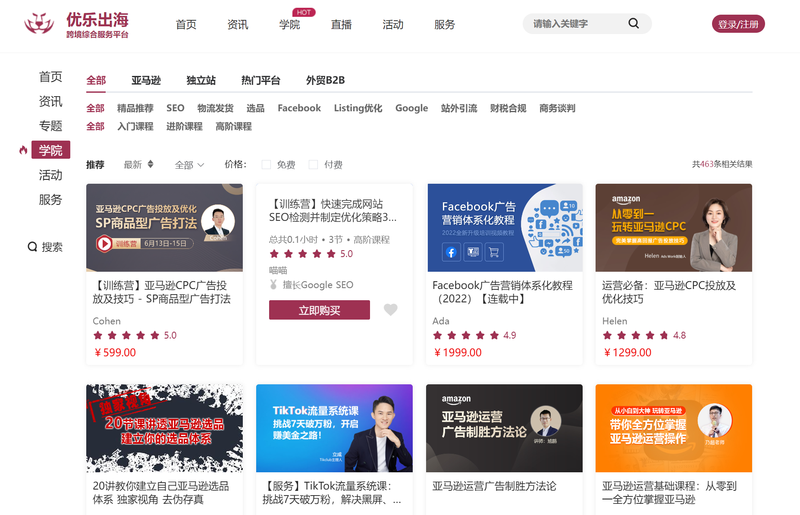The width and height of the screenshot is (800, 515).
Task: Filter by 财税合规 topic
Action: pos(508,108)
